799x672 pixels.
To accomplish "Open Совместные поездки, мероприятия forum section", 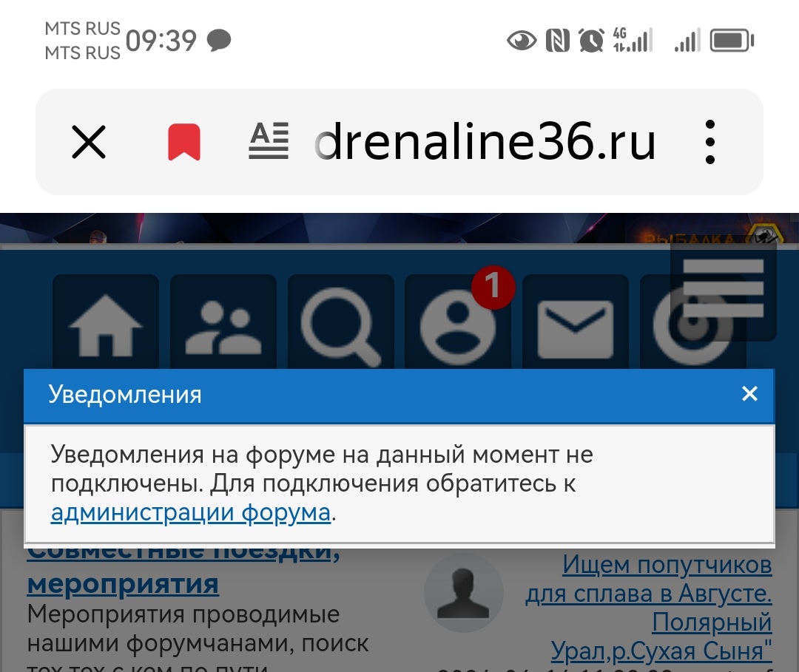I will click(x=183, y=569).
